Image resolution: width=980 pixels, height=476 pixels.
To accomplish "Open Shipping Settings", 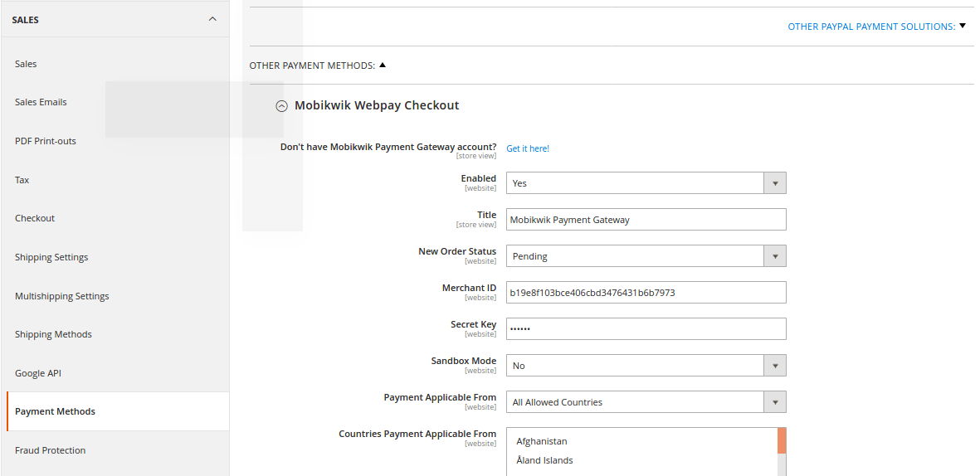I will point(51,257).
